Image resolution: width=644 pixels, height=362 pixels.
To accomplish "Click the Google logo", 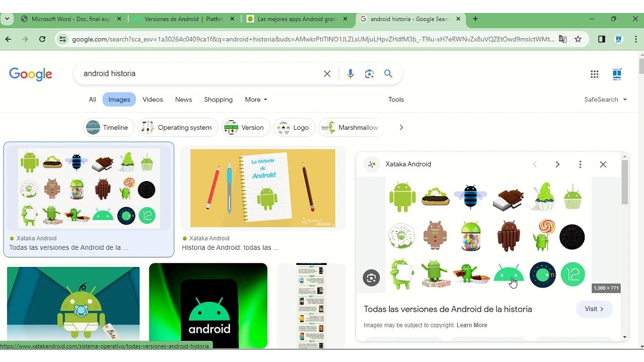I will coord(31,74).
